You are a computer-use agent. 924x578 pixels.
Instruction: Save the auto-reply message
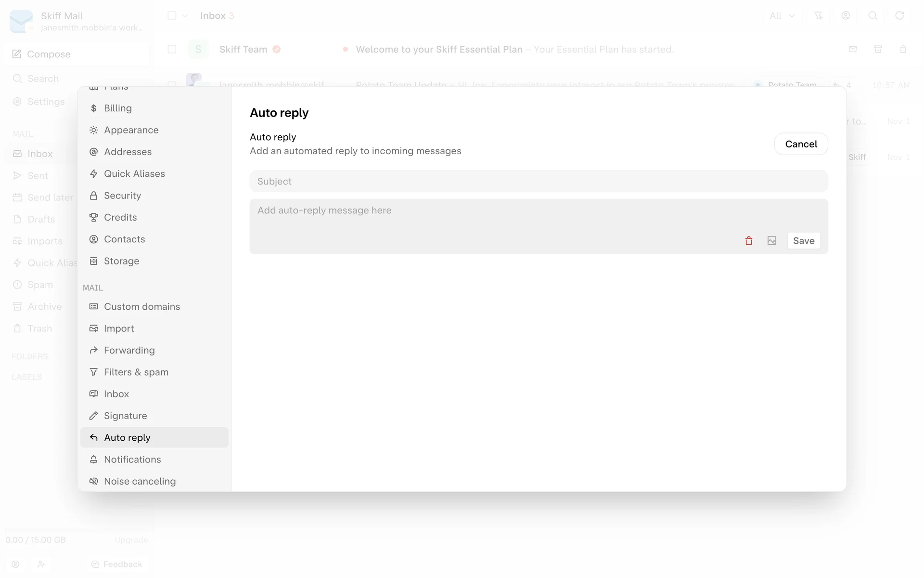tap(803, 241)
